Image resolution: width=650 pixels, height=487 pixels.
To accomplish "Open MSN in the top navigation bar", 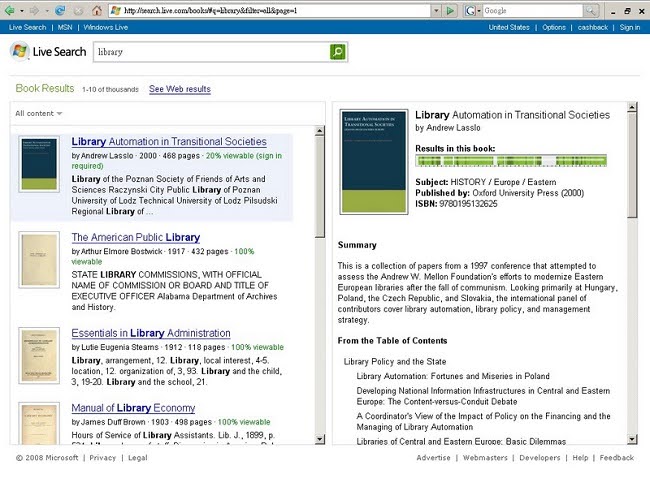I will tap(63, 27).
